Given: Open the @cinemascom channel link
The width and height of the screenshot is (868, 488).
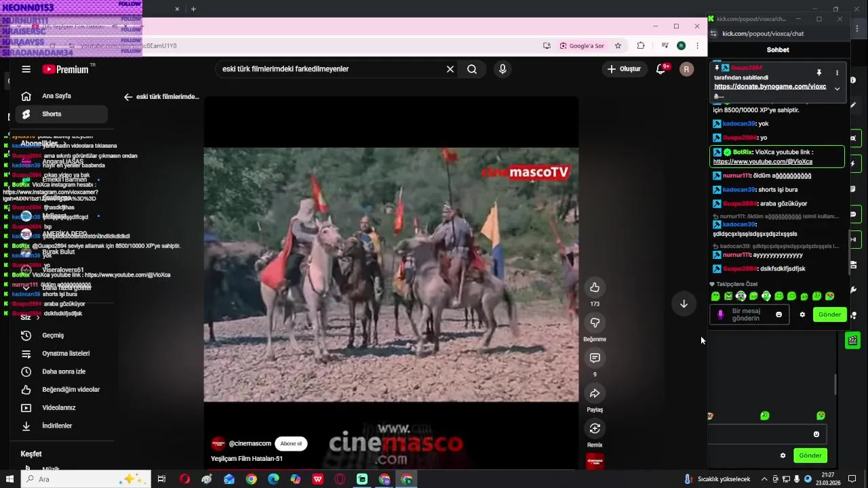Looking at the screenshot, I should [x=250, y=444].
